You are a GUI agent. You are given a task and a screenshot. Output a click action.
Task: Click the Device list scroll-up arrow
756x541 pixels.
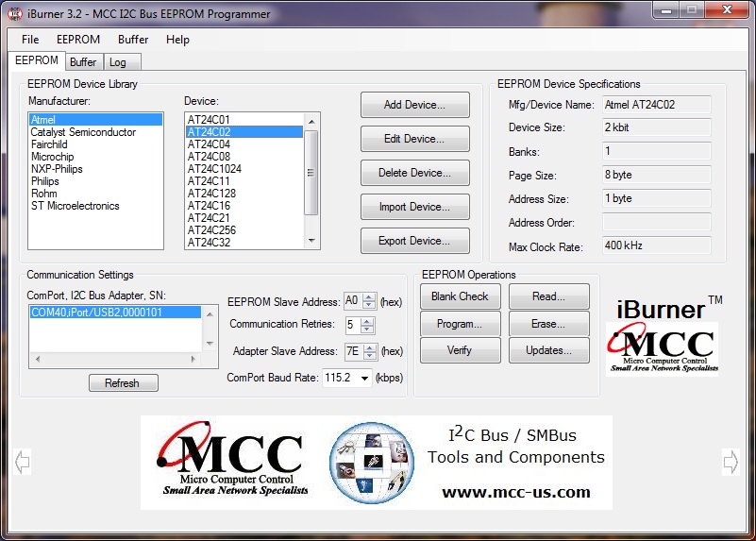tap(311, 122)
